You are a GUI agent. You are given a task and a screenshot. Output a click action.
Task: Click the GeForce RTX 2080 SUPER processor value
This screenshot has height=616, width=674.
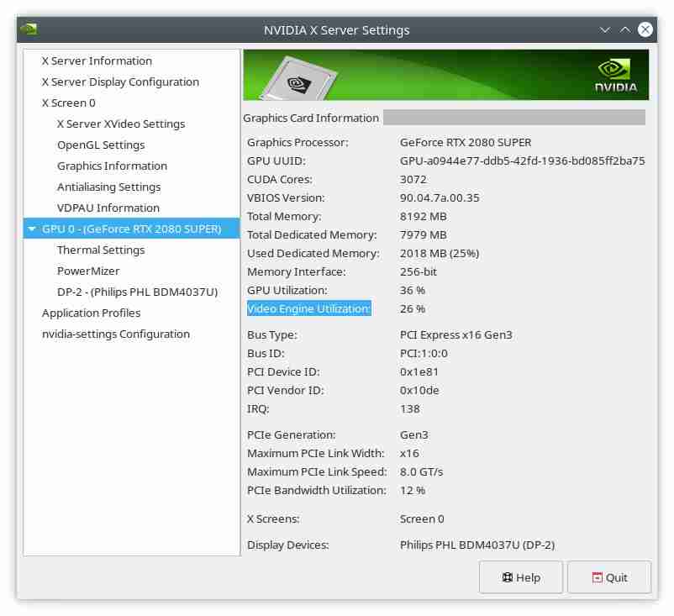[466, 143]
